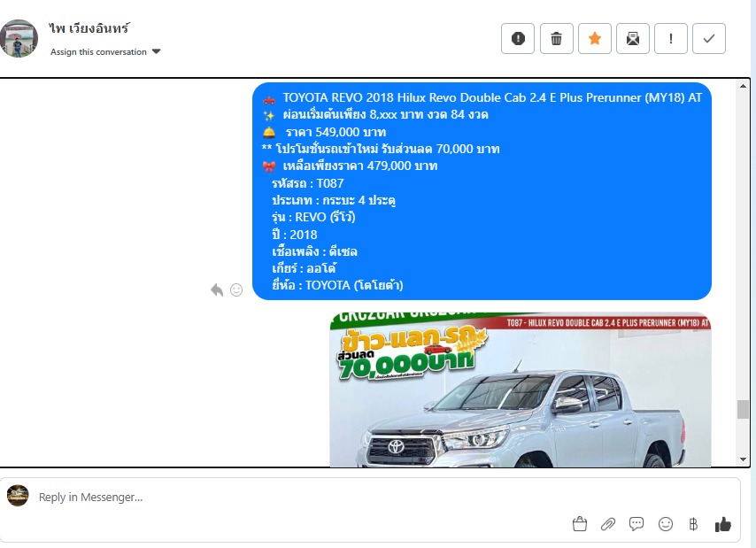
Task: Click the 70,000 baht discount promotion line
Action: [381, 149]
